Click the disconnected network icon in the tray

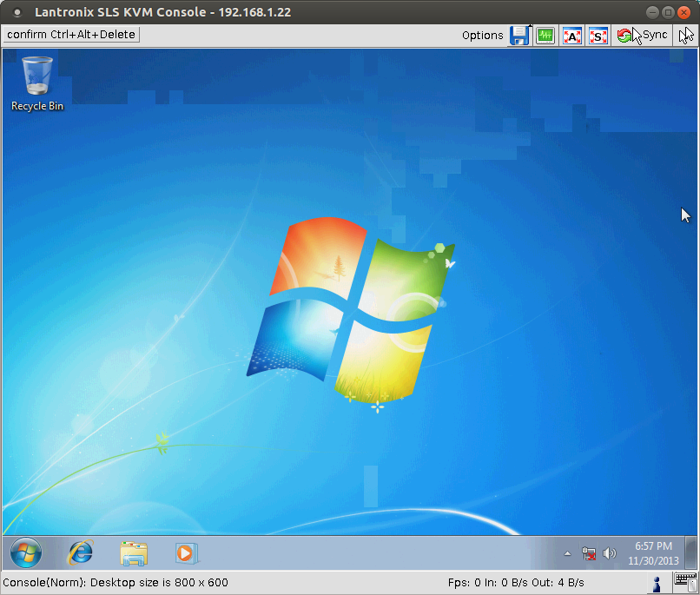[589, 552]
